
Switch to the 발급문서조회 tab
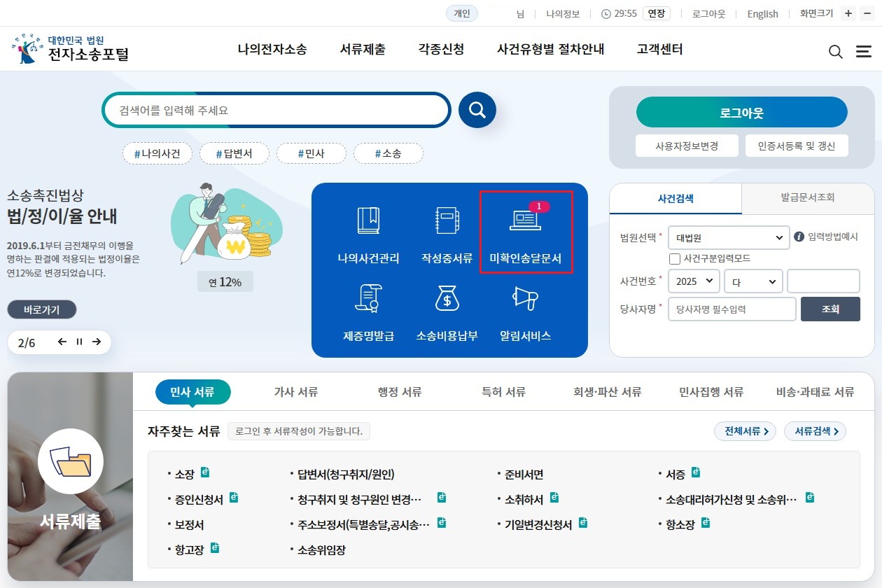[807, 199]
